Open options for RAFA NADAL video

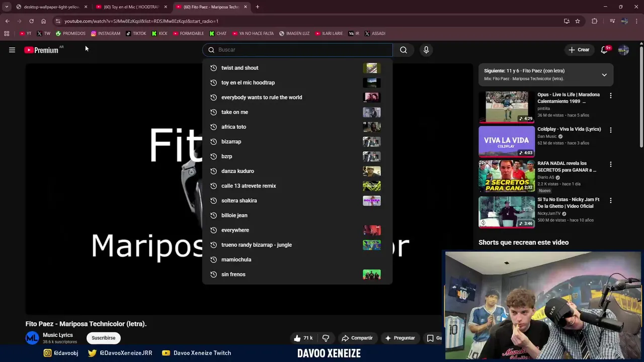611,164
